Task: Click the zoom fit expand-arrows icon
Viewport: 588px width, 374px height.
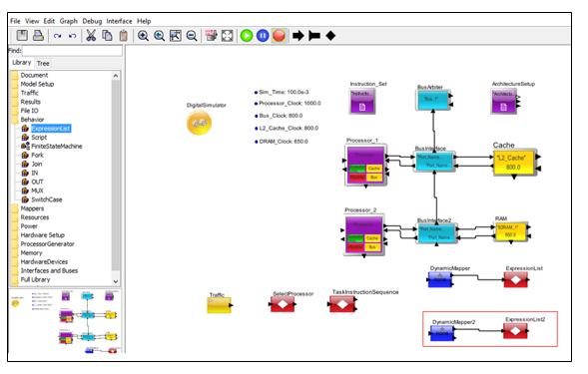Action: 228,36
